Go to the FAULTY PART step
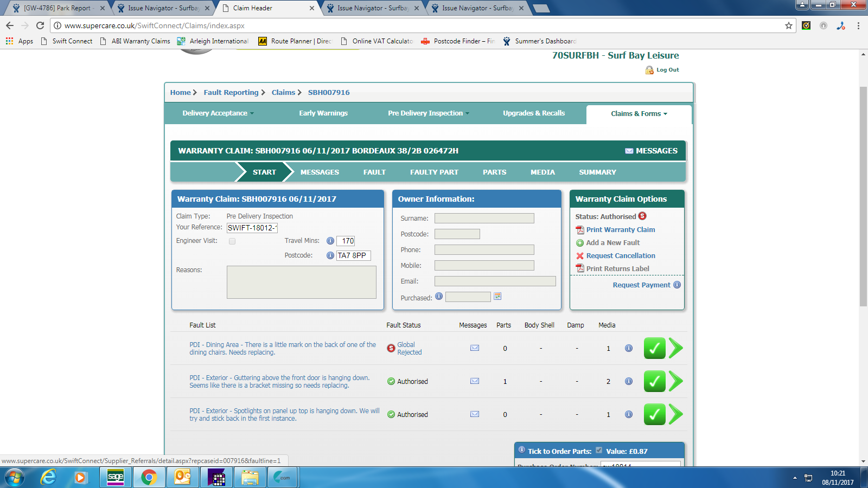Viewport: 868px width, 488px height. coord(434,172)
